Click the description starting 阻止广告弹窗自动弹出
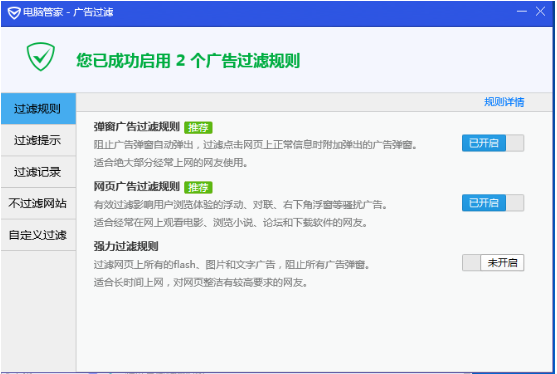557x374 pixels. [255, 145]
